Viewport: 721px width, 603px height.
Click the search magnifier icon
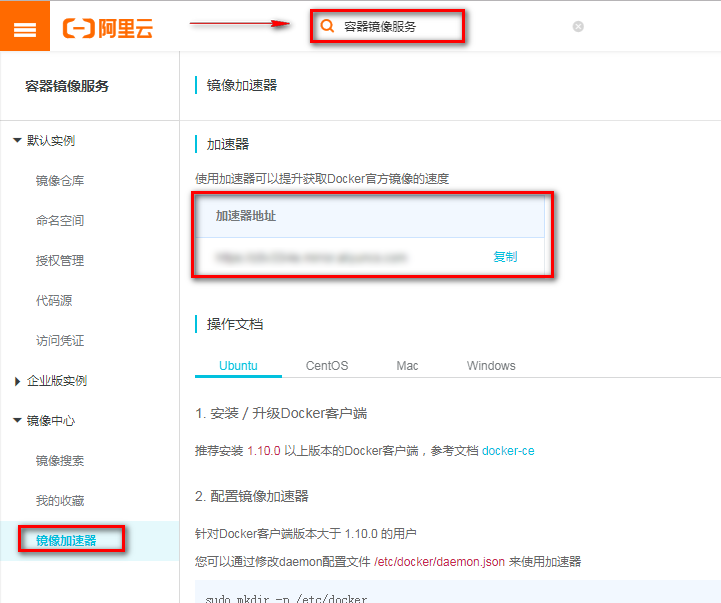pos(327,26)
